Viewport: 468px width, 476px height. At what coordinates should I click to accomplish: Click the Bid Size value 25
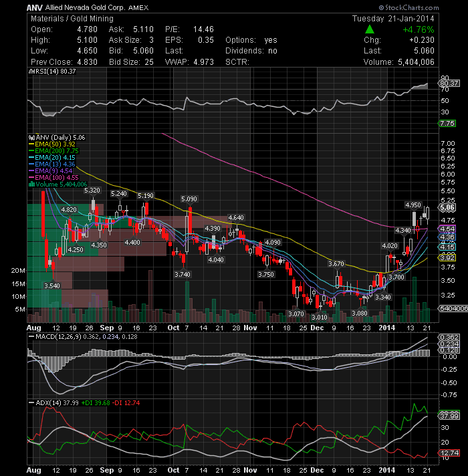point(149,62)
